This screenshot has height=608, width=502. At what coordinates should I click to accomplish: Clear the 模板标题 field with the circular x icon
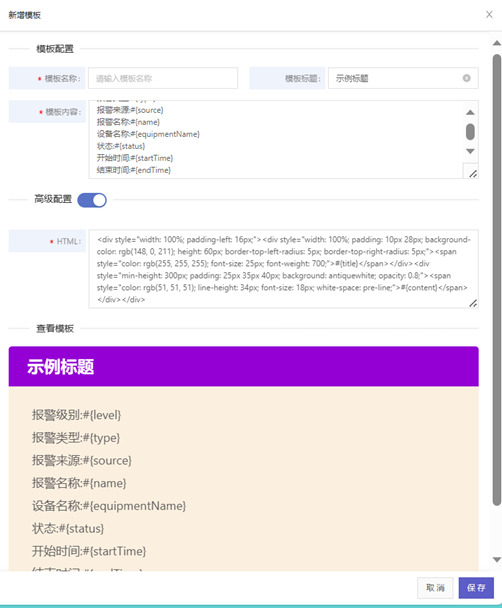click(x=466, y=78)
